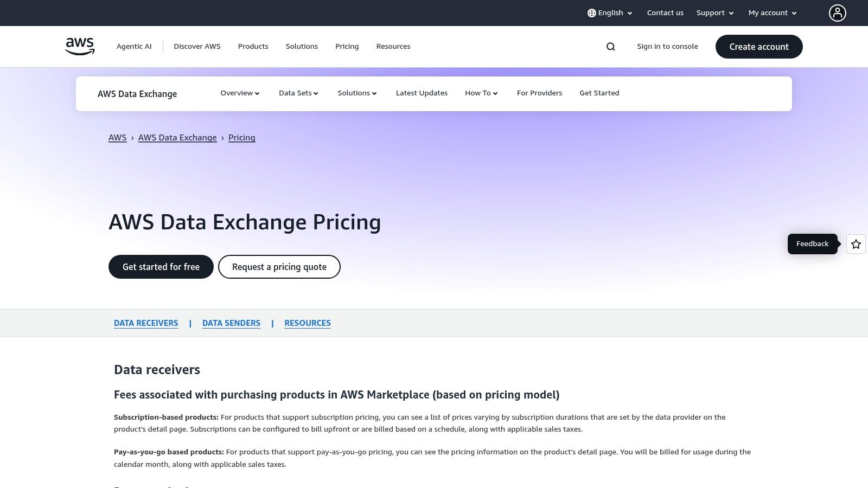Open Agentic AI in main navigation
The height and width of the screenshot is (488, 868).
point(134,47)
